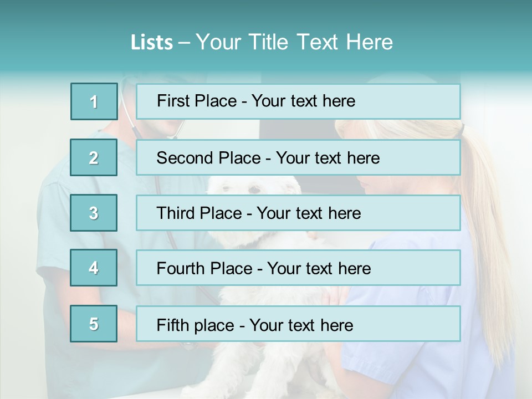Click the words 'Second Place' in the second bar
The height and width of the screenshot is (399, 532).
tap(209, 158)
